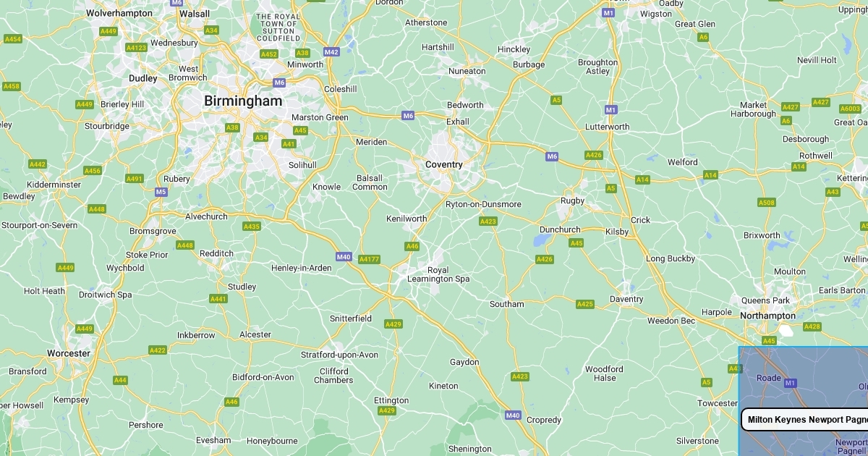Click the A4123 road shield near Wednesbury

click(136, 48)
